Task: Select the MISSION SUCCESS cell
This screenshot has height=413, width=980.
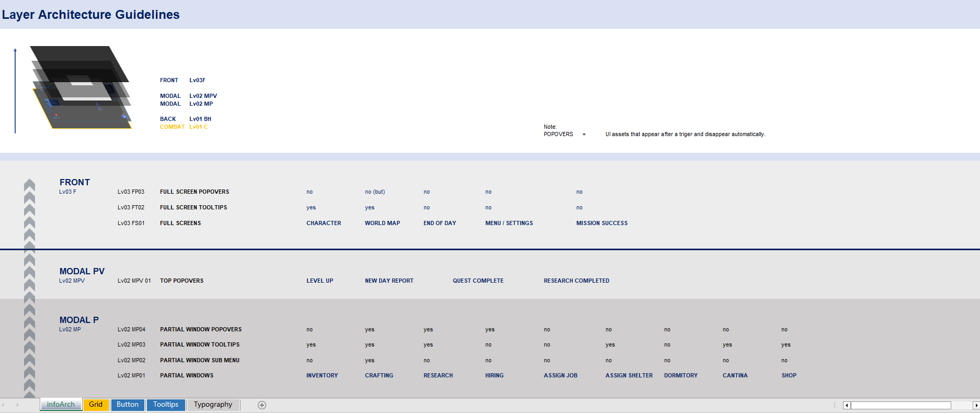Action: pyautogui.click(x=602, y=224)
